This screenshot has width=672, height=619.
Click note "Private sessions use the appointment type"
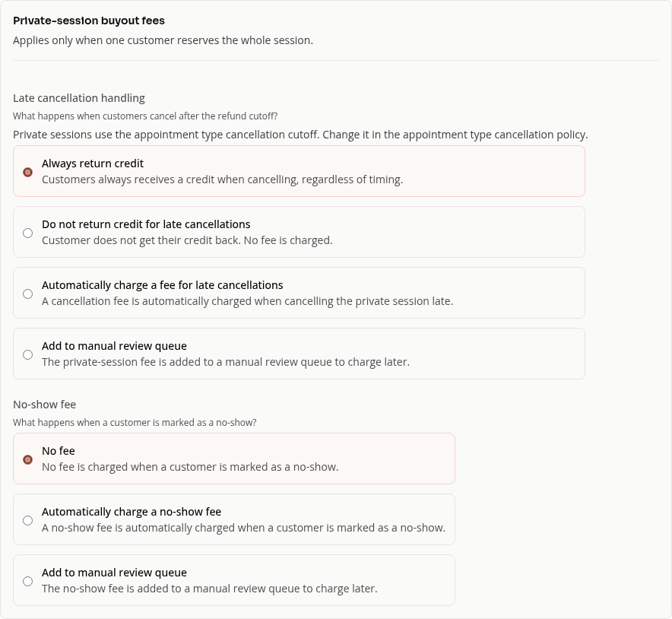click(300, 135)
